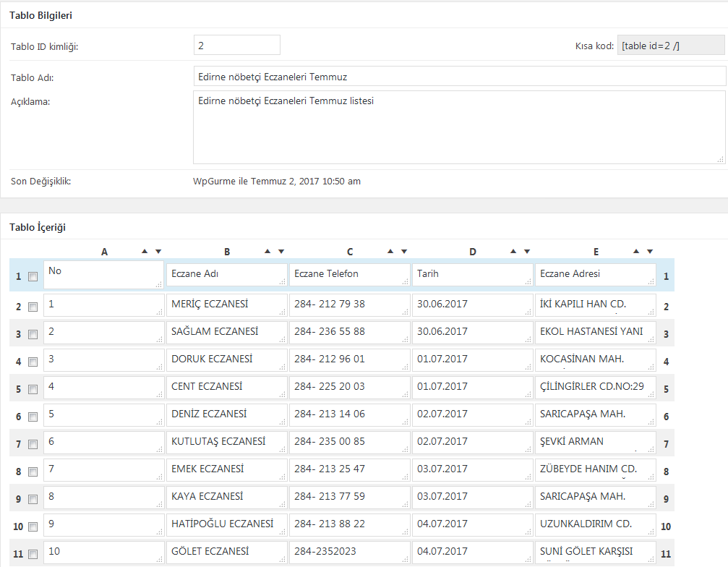
Task: Click cell 'HATİPOĞLU ECZANESİ'
Action: pyautogui.click(x=227, y=524)
